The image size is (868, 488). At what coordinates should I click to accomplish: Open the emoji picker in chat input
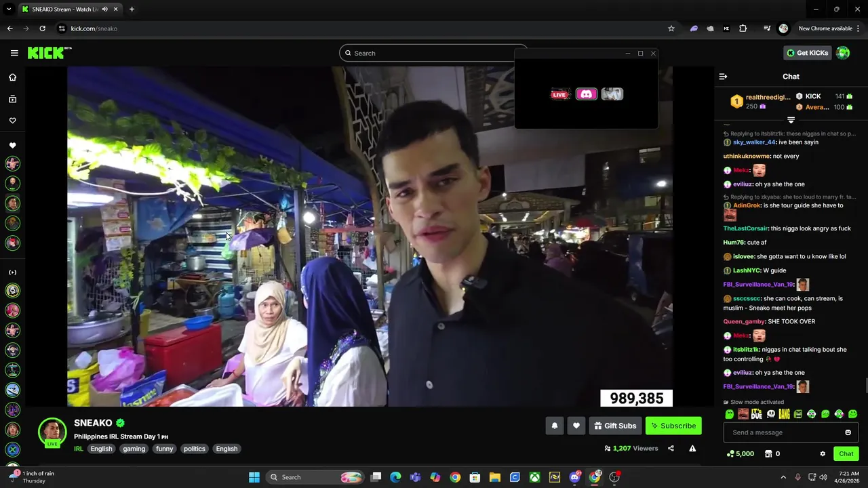coord(848,432)
